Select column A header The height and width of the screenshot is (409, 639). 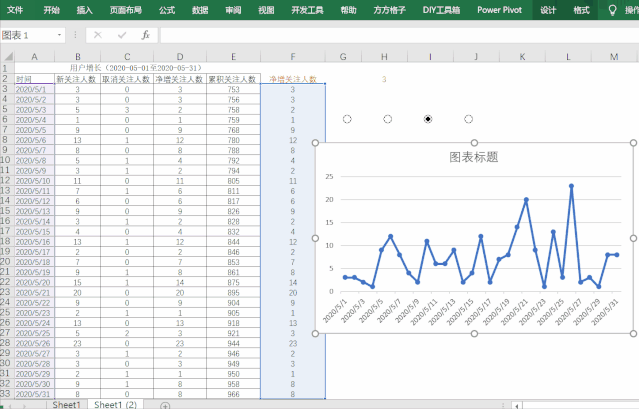click(x=34, y=57)
